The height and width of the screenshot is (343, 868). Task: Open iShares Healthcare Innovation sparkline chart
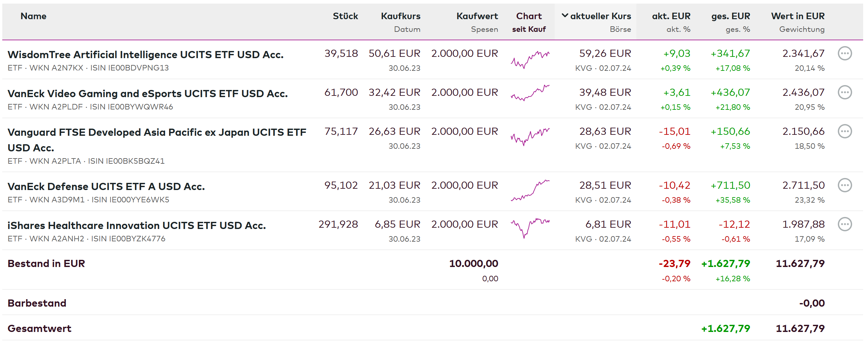(530, 227)
